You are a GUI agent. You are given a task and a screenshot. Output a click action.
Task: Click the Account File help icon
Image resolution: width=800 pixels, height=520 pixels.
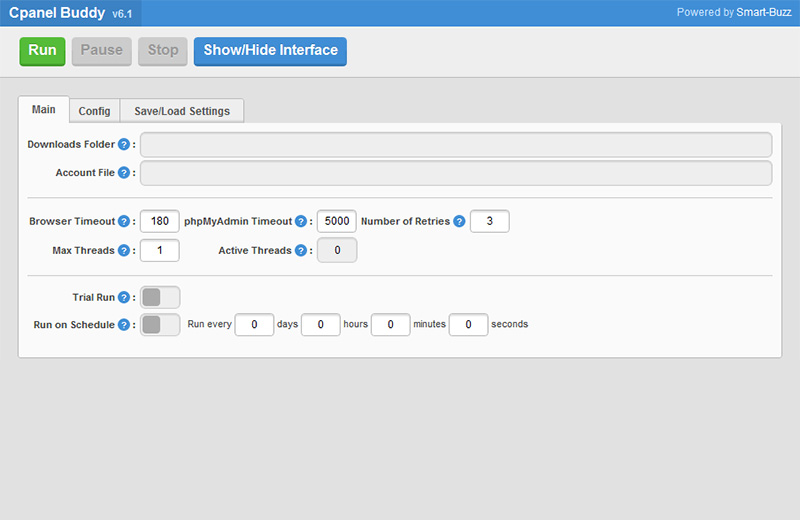click(123, 172)
